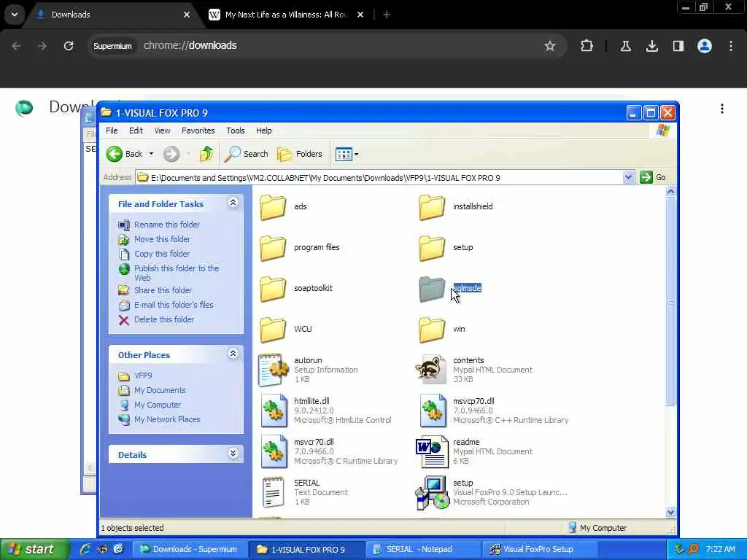
Task: Open the Favorites menu
Action: [x=198, y=131]
